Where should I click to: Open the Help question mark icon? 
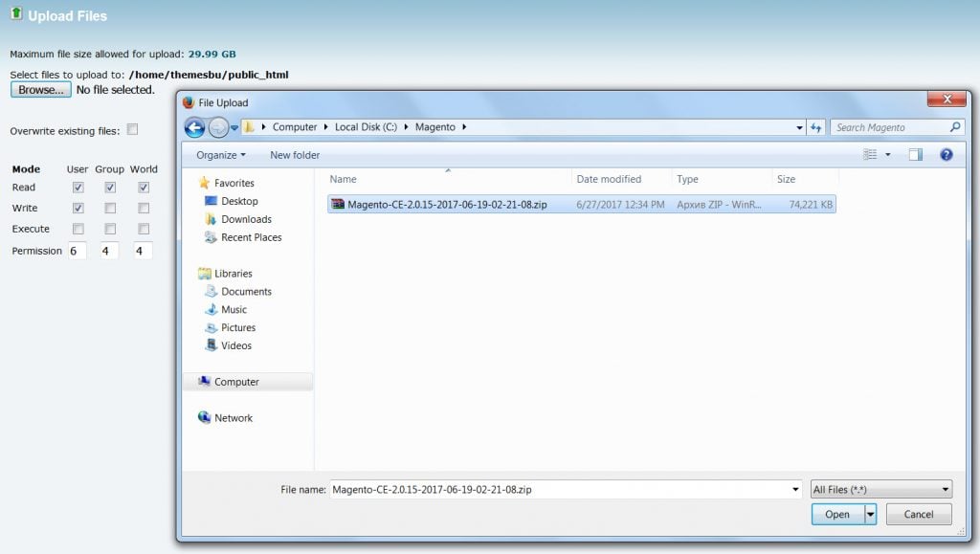(946, 155)
